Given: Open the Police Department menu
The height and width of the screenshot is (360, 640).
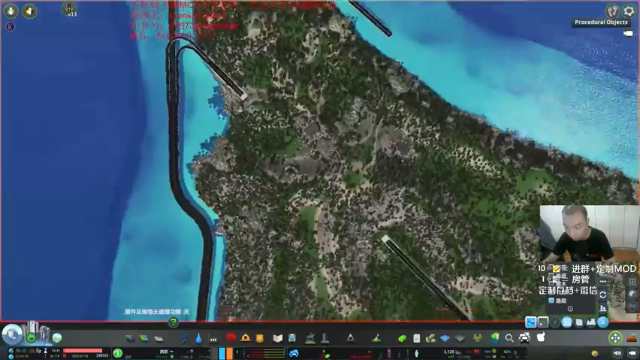Looking at the screenshot, I should point(260,338).
